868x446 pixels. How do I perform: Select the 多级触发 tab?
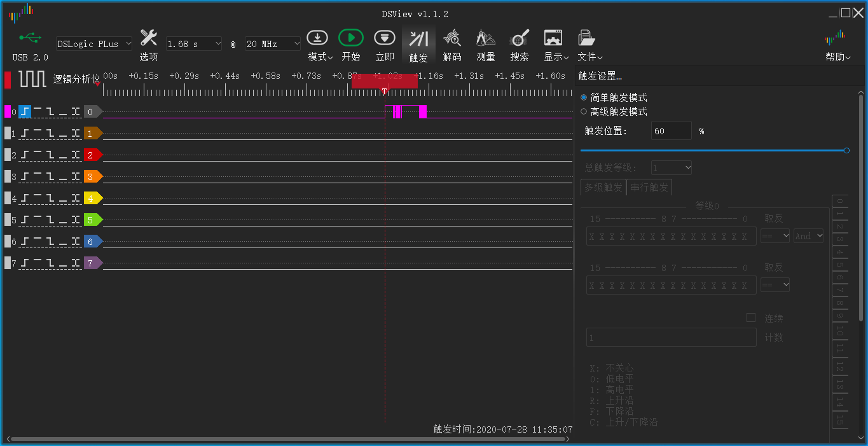(x=602, y=187)
